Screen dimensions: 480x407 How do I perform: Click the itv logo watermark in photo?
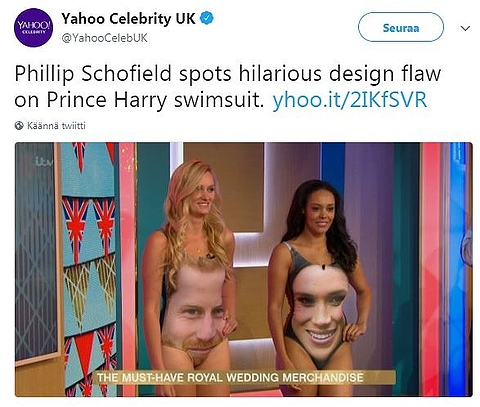point(44,162)
